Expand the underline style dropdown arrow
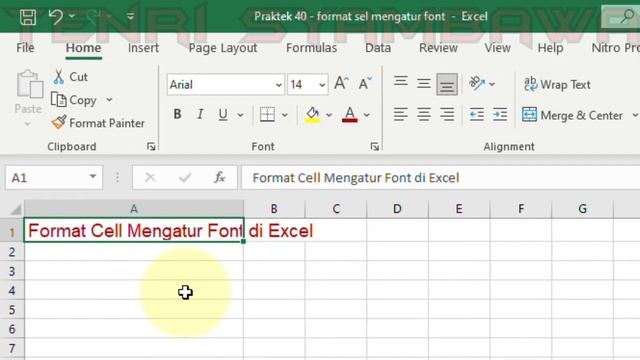 240,115
